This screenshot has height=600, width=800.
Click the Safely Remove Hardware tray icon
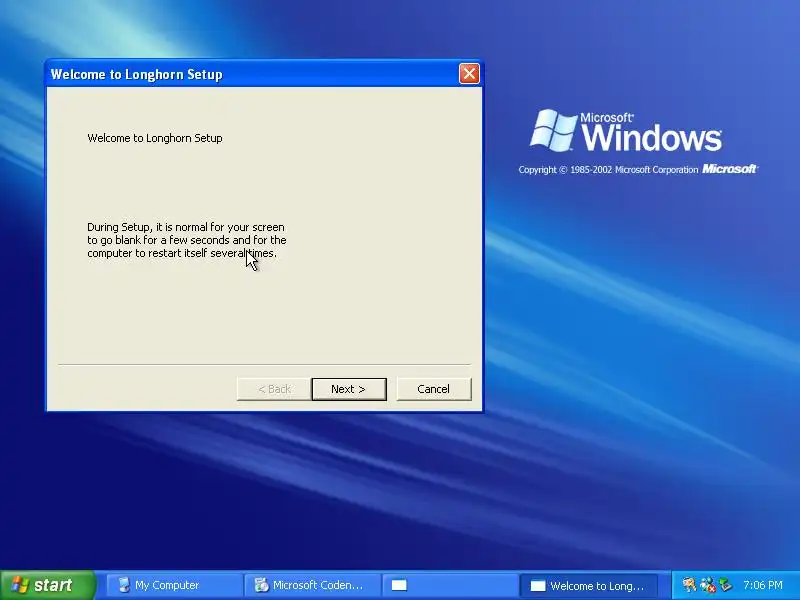coord(725,585)
